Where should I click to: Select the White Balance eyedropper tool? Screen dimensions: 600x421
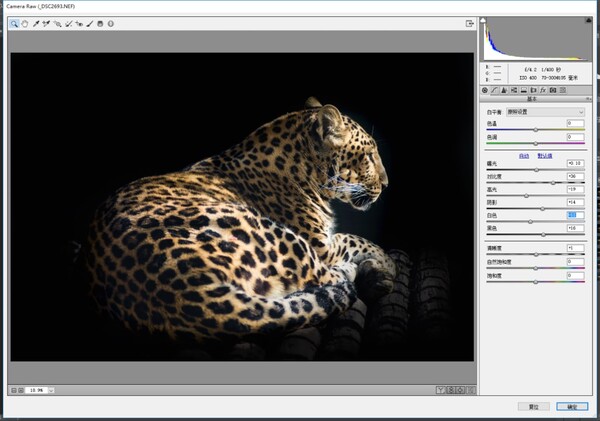36,24
